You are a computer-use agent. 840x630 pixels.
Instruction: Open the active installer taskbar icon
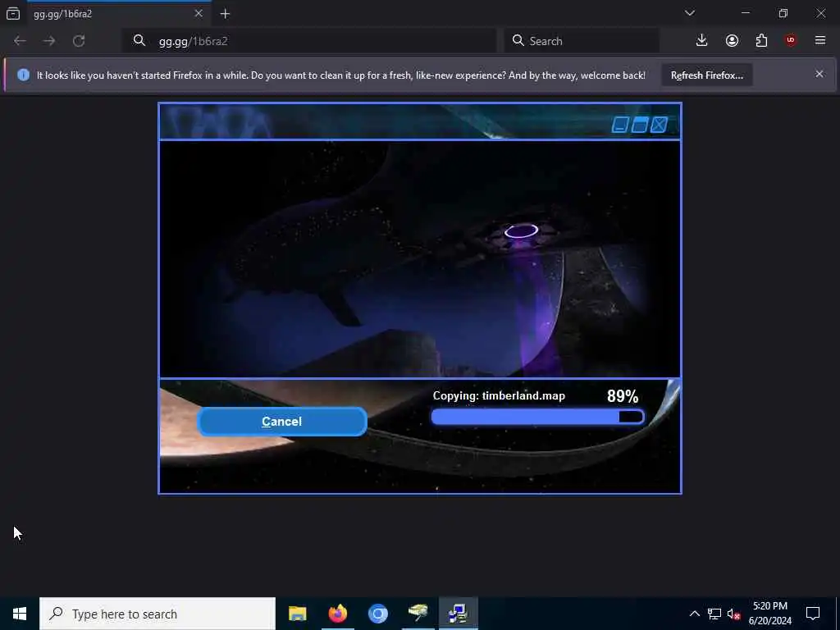pos(458,614)
